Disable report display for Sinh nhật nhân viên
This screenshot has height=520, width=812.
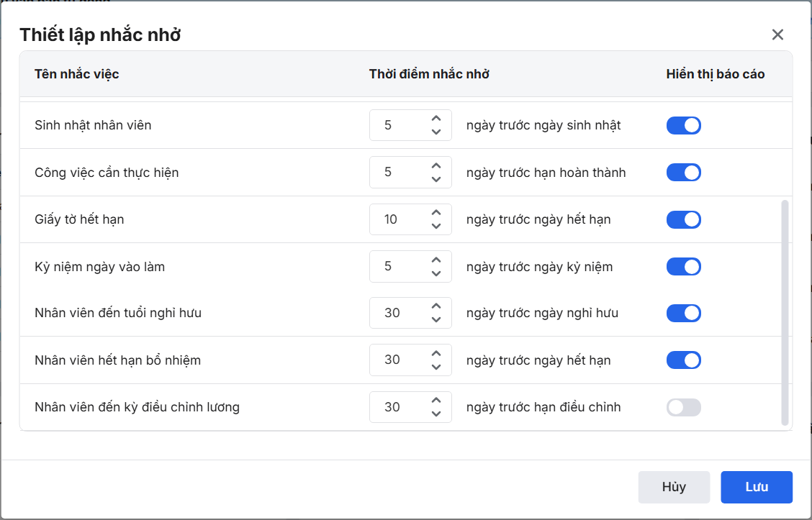click(683, 126)
